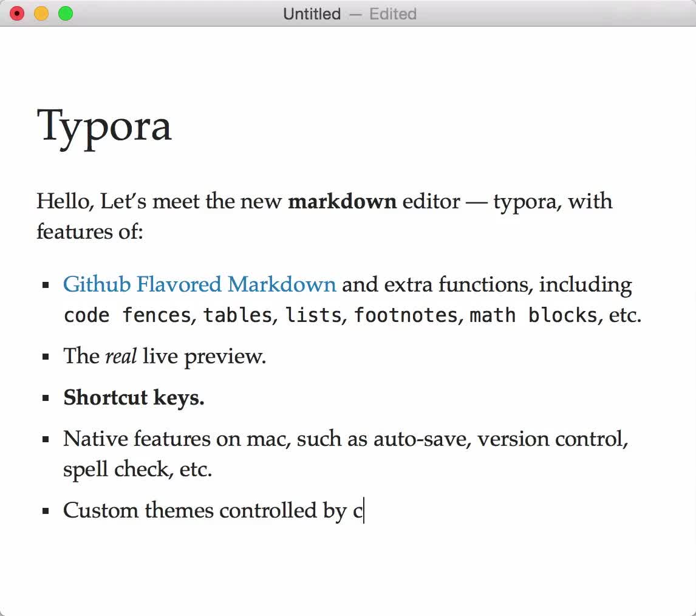Click the inline code "lists"

(x=312, y=315)
